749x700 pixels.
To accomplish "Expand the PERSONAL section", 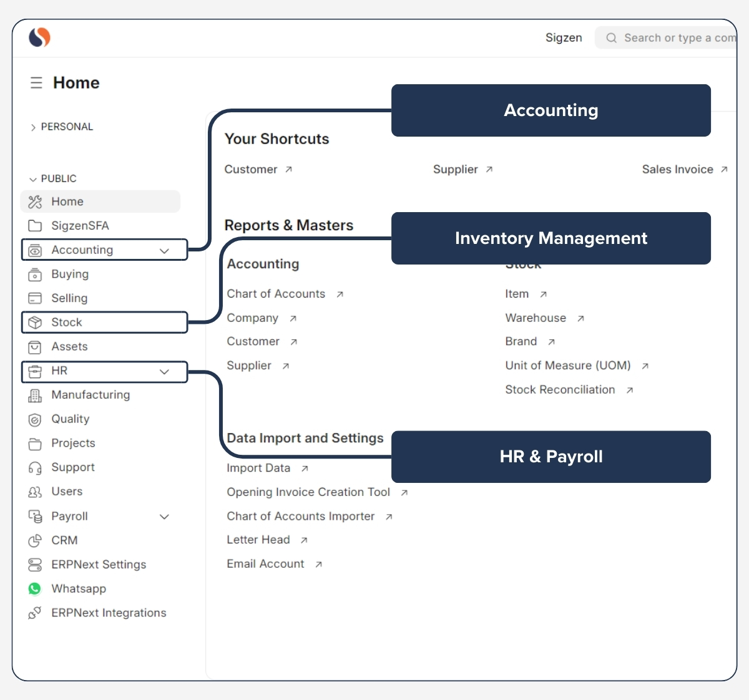I will (x=34, y=127).
